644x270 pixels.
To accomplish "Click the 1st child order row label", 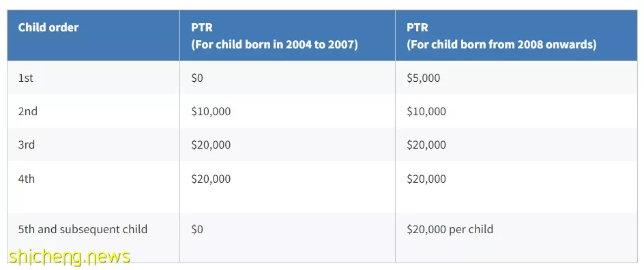I will click(x=25, y=78).
